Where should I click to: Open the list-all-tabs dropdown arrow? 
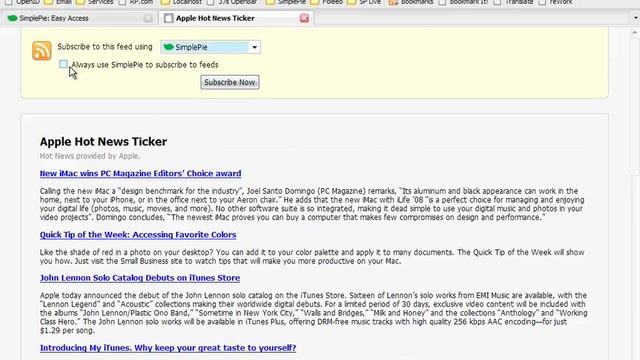635,18
